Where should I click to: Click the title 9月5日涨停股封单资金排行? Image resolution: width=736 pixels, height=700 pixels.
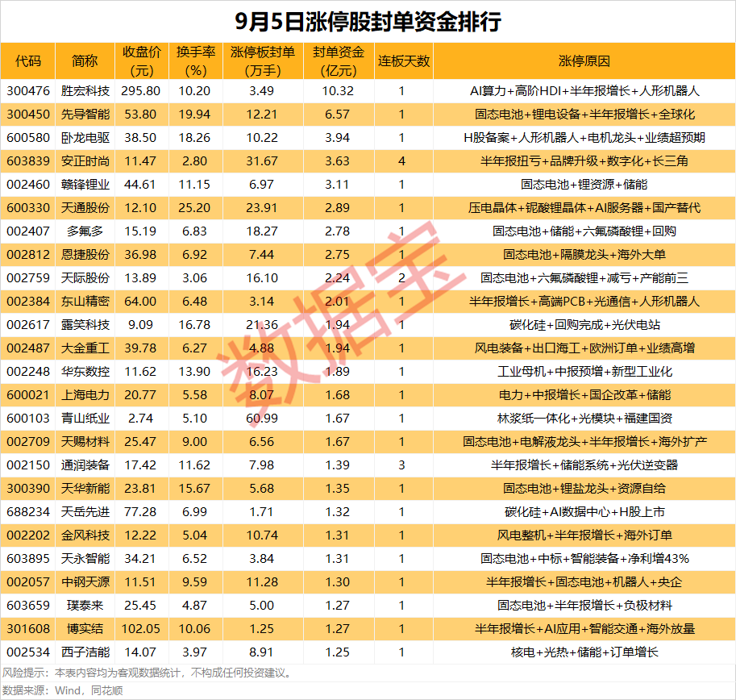click(368, 22)
